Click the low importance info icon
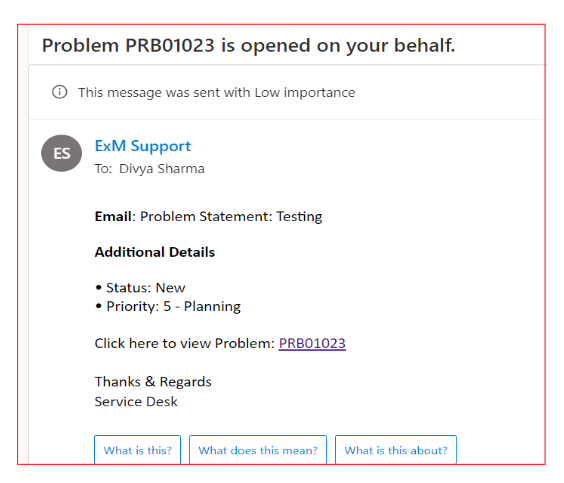 [59, 92]
